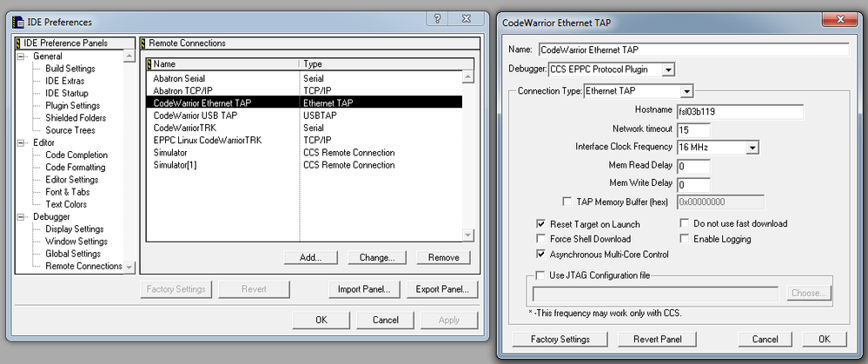Image resolution: width=868 pixels, height=364 pixels.
Task: Open the Code Completion panel
Action: [76, 155]
